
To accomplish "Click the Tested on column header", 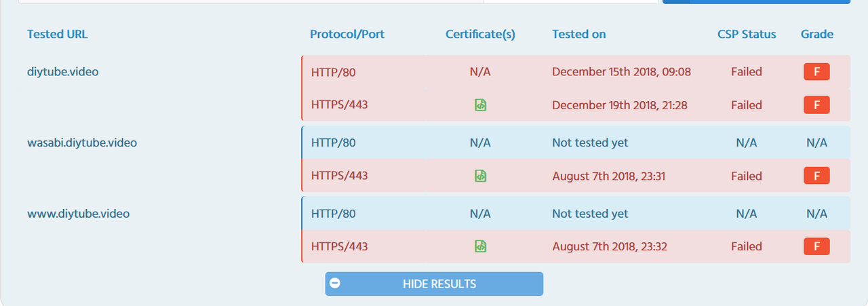I will [x=578, y=34].
